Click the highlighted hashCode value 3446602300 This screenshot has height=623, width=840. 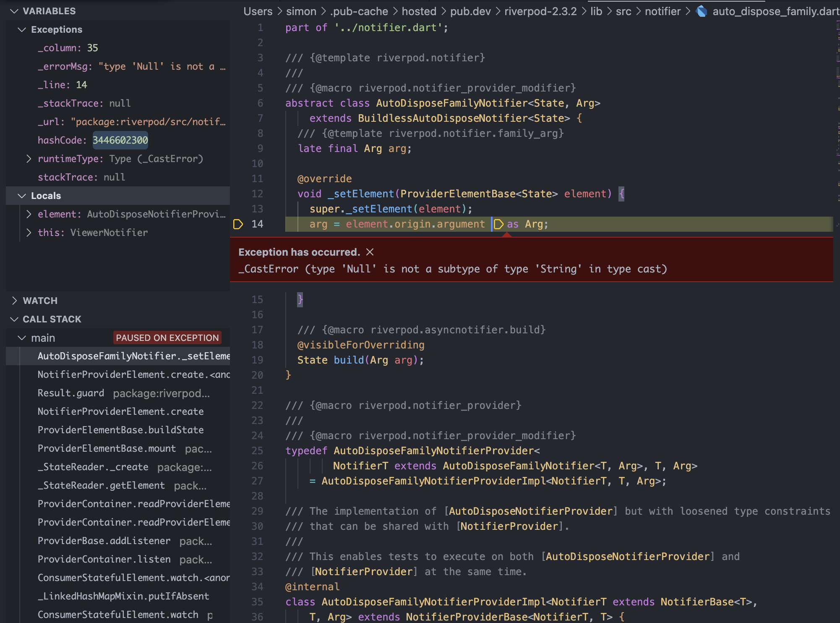pos(120,140)
